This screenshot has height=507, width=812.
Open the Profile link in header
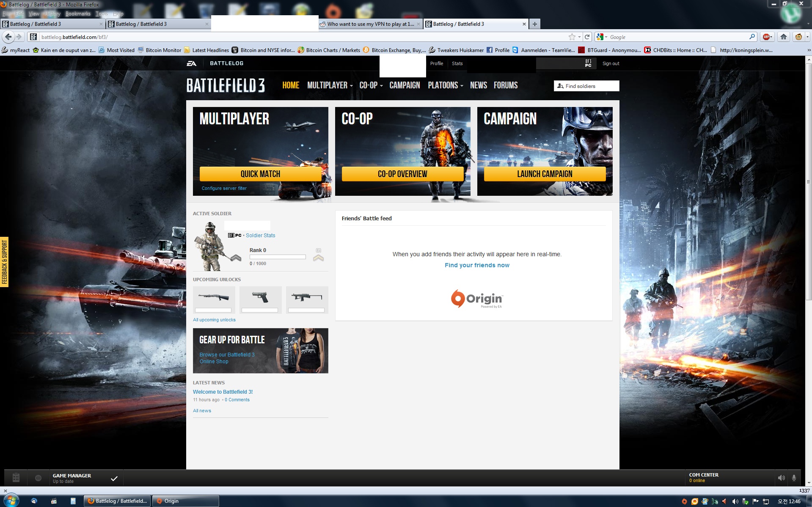coord(437,63)
